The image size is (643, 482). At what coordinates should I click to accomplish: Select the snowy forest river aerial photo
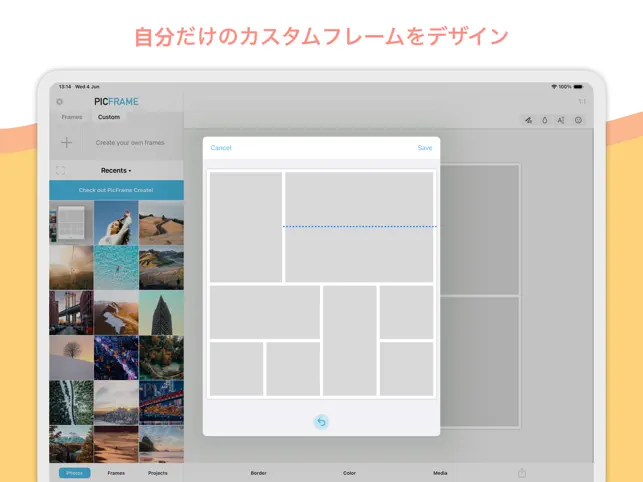[71, 402]
